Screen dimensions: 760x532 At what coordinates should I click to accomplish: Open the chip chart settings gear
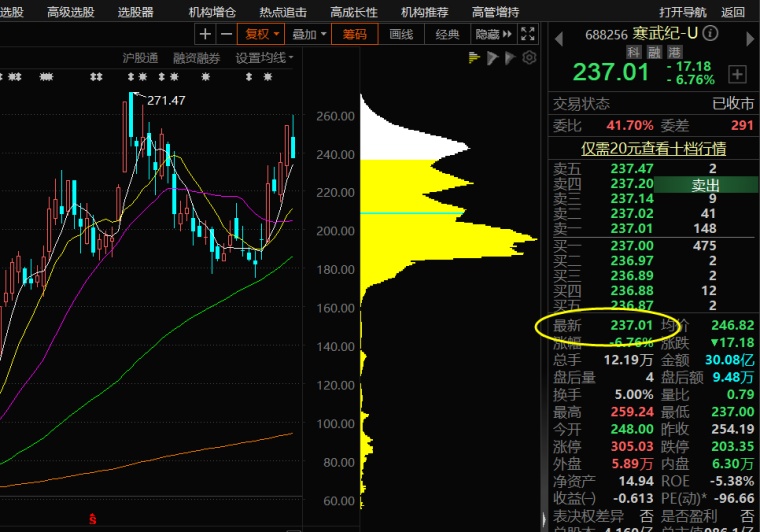point(529,58)
